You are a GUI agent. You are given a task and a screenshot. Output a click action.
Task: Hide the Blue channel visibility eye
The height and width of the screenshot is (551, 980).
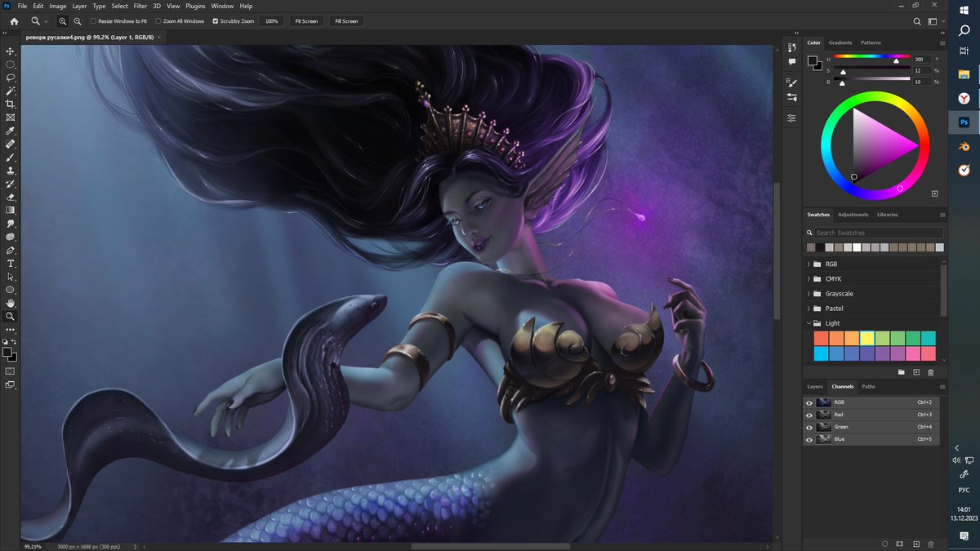tap(809, 439)
